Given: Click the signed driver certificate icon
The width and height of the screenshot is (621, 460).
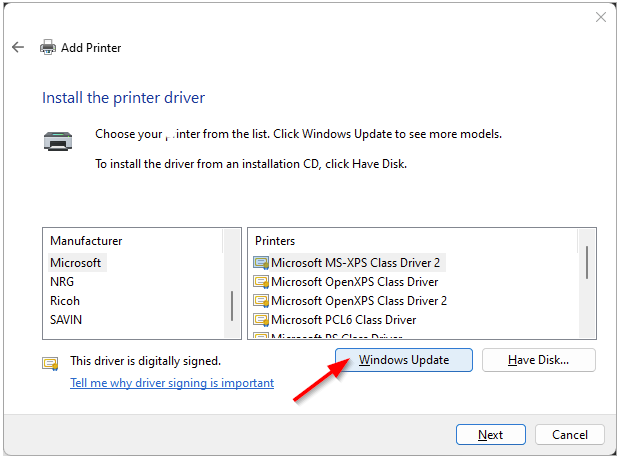Looking at the screenshot, I should coord(50,363).
